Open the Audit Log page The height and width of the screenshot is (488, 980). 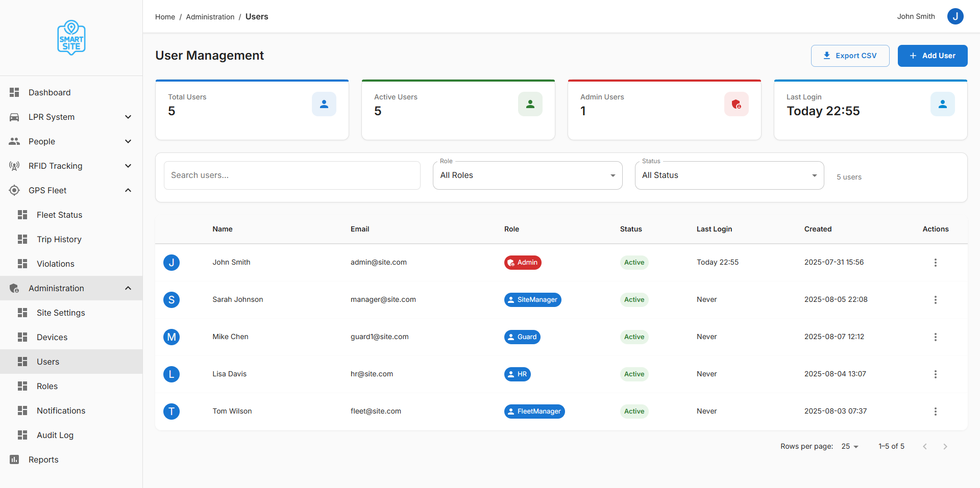[55, 435]
